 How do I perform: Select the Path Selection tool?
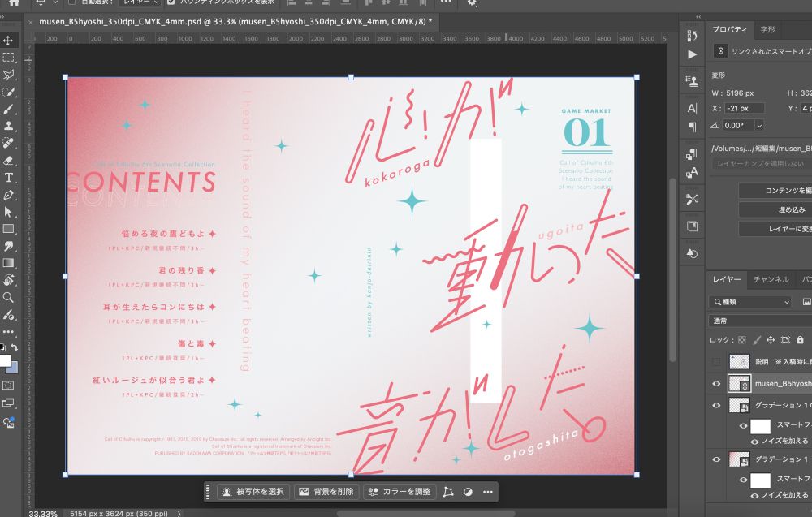pos(8,212)
